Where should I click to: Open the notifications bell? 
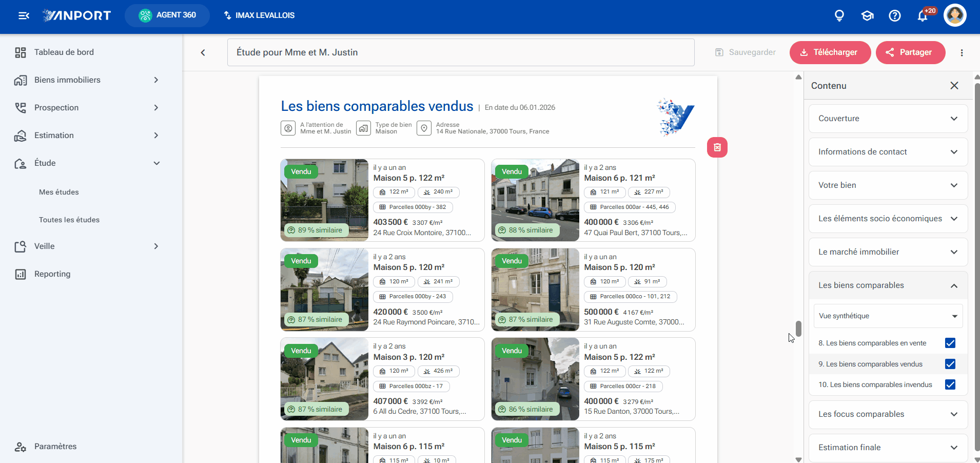tap(923, 16)
